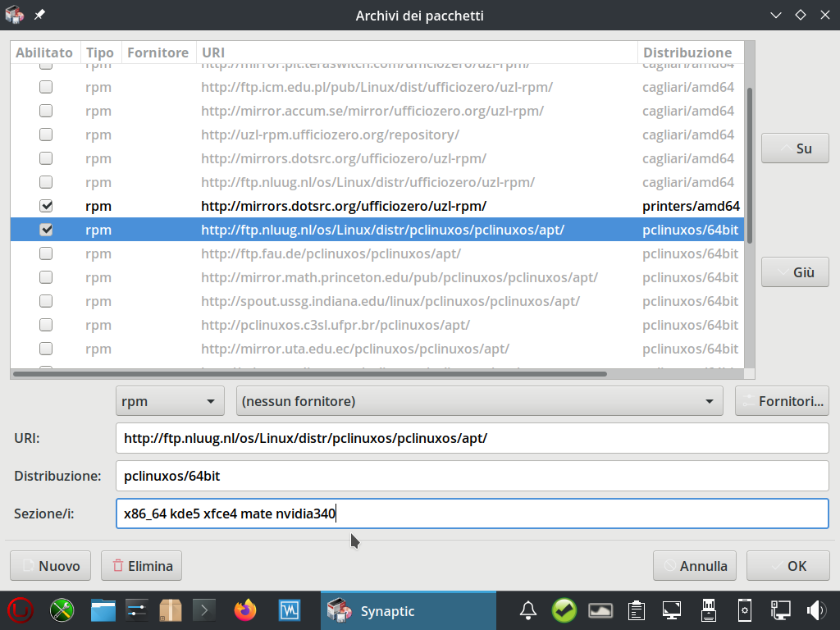
Task: Click into the Sezione/i text field
Action: tap(472, 514)
